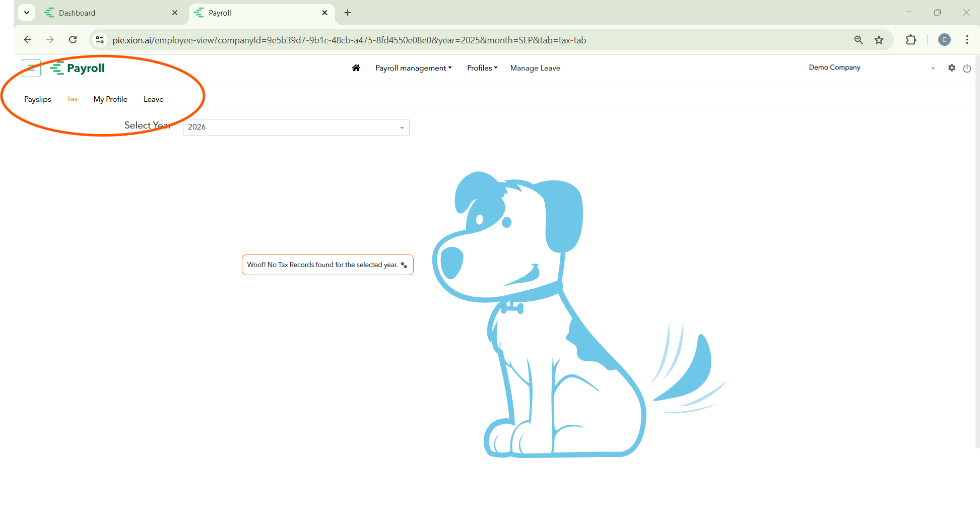Click the Manage Leave link

[x=535, y=68]
